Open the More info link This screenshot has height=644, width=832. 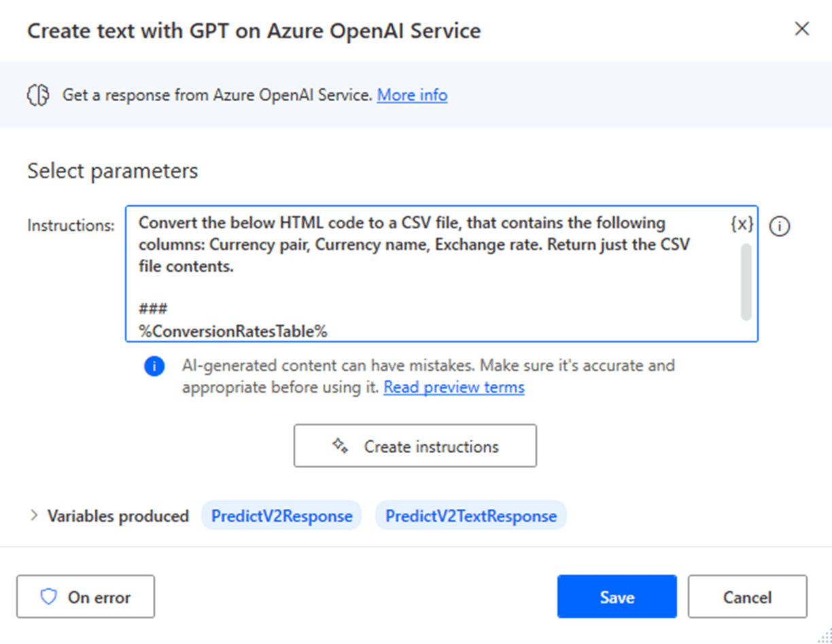412,95
